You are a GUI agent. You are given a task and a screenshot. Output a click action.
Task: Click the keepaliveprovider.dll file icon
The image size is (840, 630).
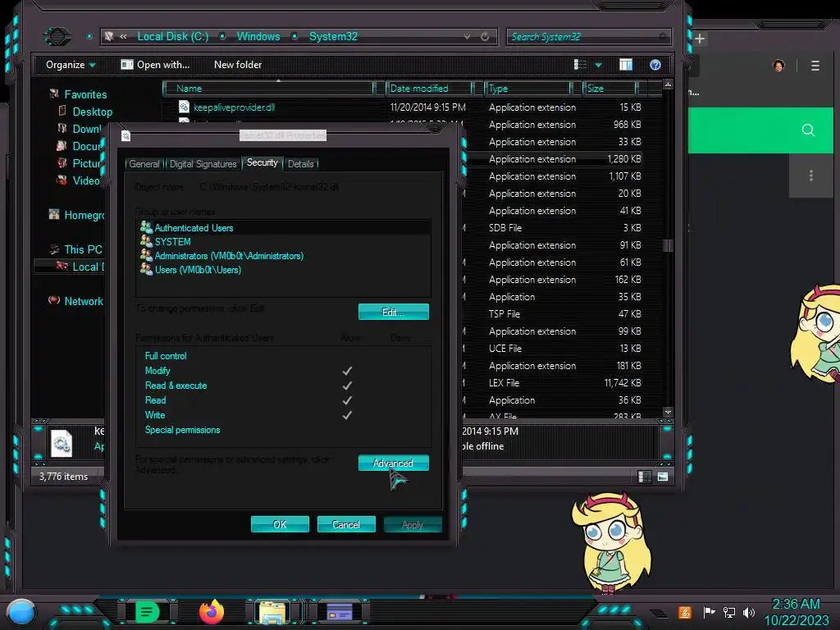click(x=184, y=107)
